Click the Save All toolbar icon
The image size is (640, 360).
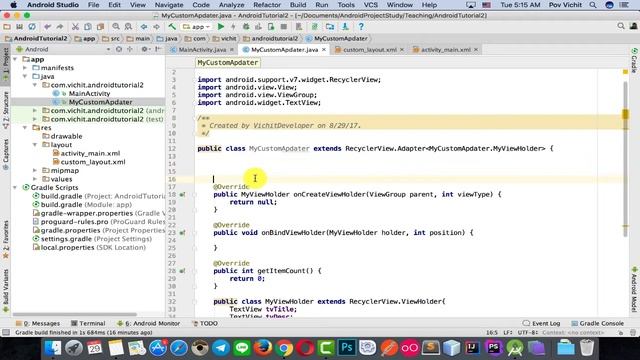pos(20,27)
